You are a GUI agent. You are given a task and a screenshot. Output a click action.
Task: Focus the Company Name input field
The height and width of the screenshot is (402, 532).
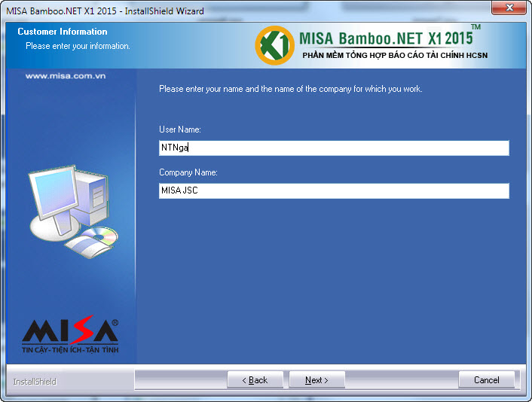pyautogui.click(x=334, y=190)
